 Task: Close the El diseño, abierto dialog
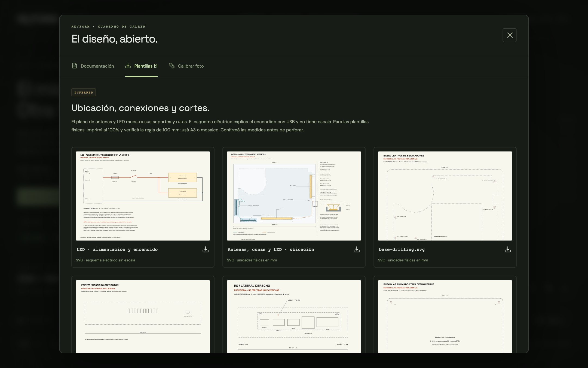pos(510,35)
